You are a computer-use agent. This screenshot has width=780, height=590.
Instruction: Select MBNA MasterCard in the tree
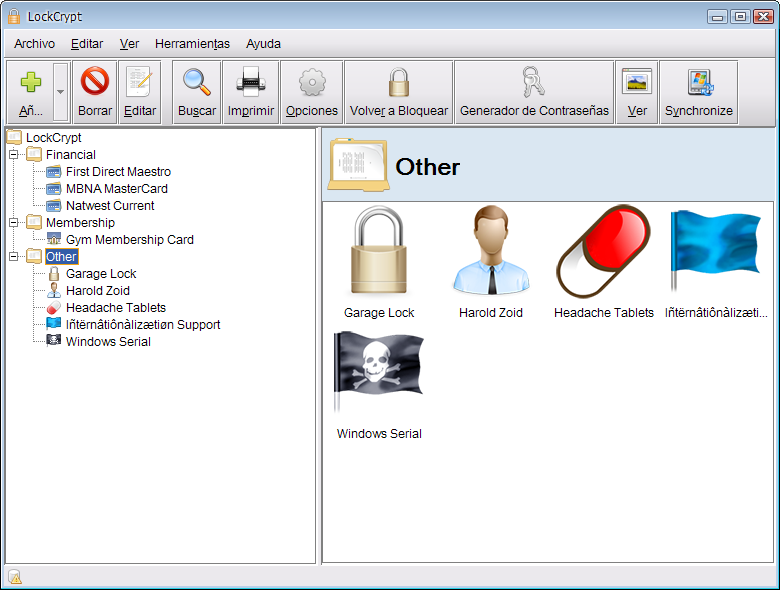pyautogui.click(x=116, y=189)
